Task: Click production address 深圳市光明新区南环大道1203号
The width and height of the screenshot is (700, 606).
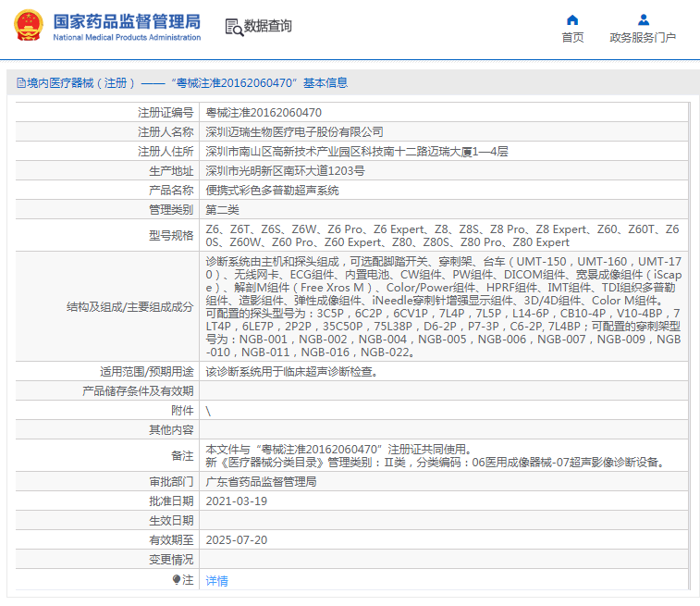Action: pyautogui.click(x=285, y=171)
